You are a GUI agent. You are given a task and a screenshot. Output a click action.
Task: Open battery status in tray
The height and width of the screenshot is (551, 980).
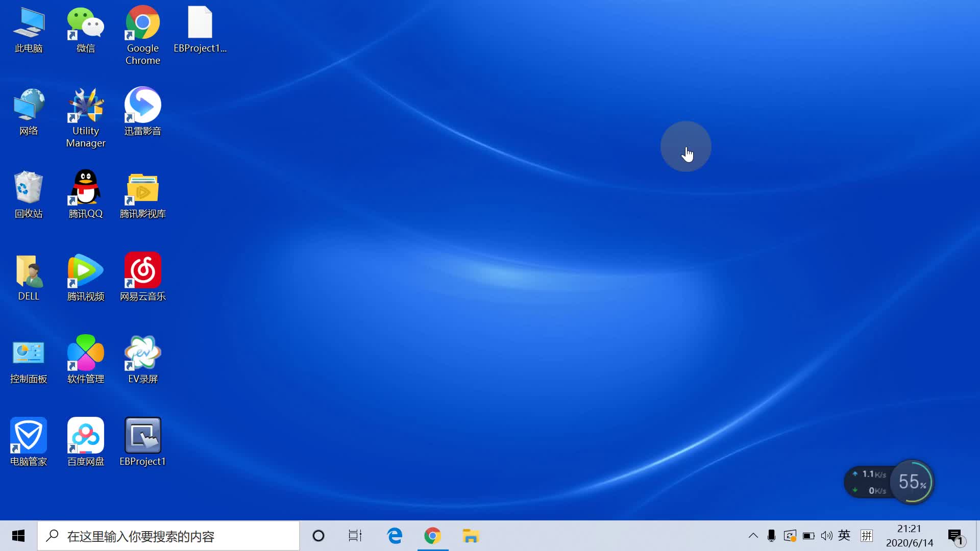[x=808, y=536]
